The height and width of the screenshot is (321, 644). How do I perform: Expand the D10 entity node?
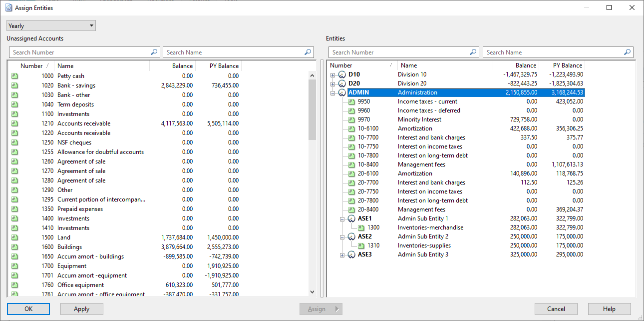coord(333,74)
